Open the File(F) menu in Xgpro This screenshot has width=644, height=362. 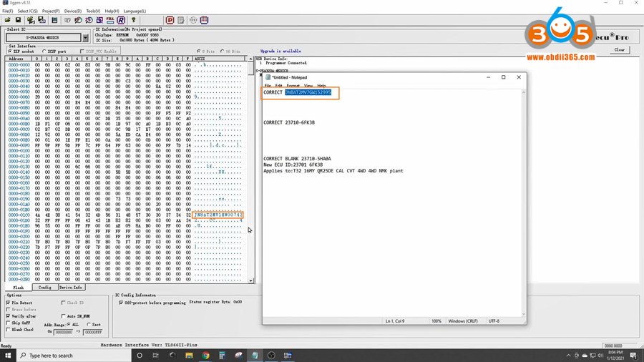(x=7, y=11)
